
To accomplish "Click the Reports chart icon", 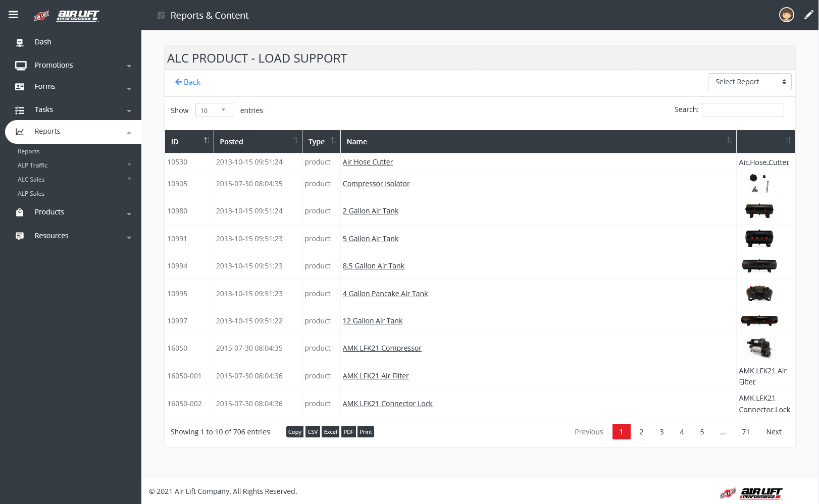I will (x=20, y=132).
